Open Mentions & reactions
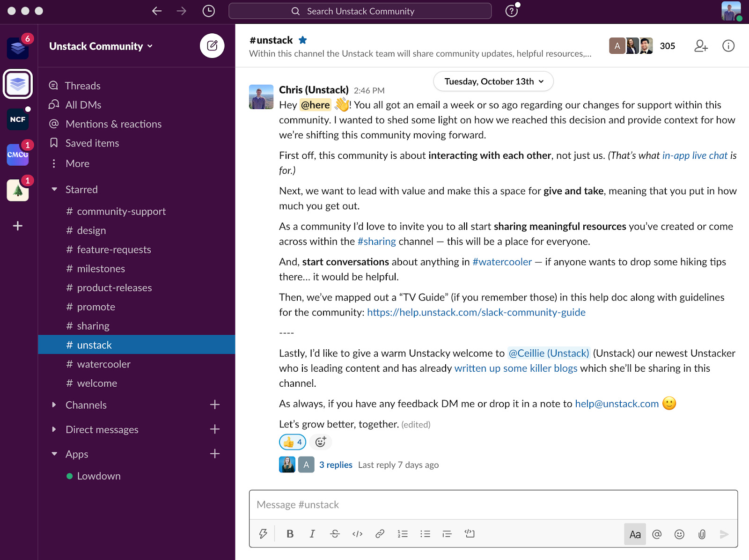 pyautogui.click(x=113, y=124)
